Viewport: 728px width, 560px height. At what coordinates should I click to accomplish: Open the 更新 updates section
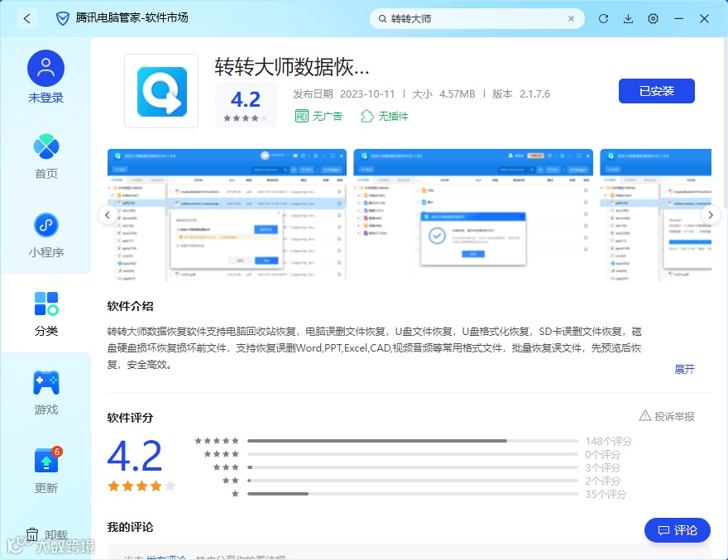(x=46, y=471)
